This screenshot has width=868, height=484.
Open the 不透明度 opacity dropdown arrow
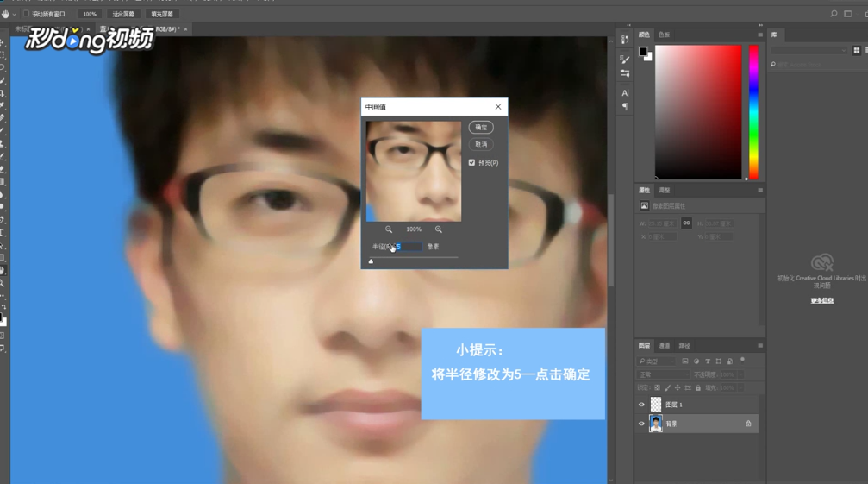tap(740, 375)
